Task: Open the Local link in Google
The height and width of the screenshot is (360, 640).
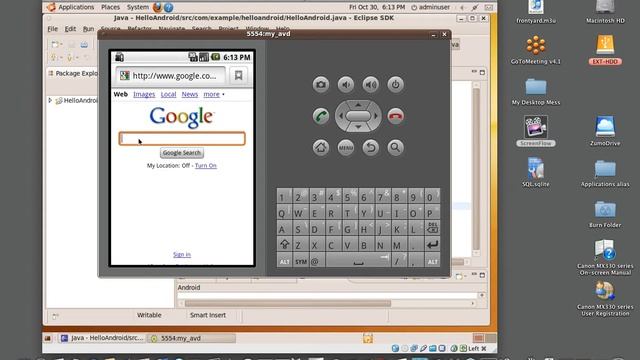Action: [168, 94]
